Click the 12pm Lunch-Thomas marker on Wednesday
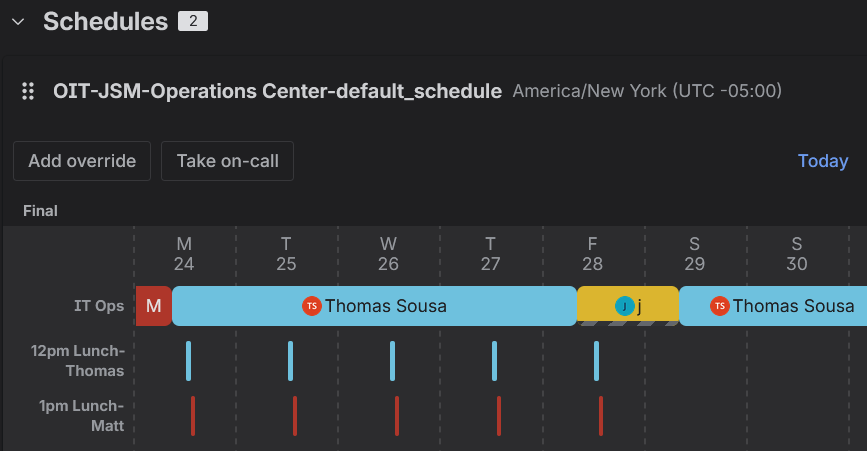This screenshot has width=867, height=451. click(392, 361)
